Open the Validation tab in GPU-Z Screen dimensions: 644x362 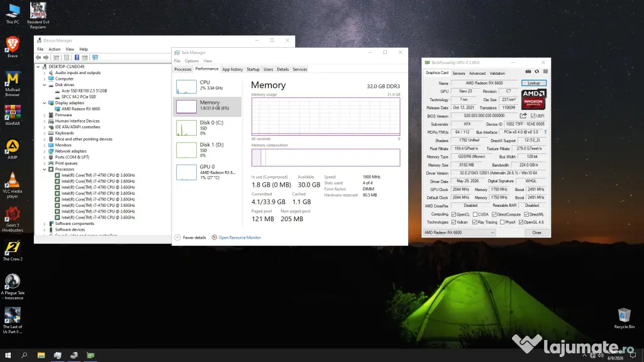[497, 74]
